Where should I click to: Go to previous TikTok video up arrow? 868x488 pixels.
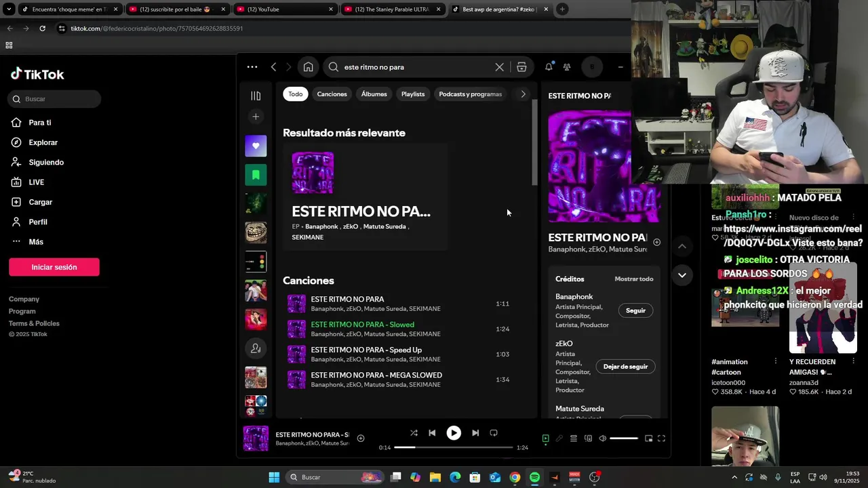682,246
